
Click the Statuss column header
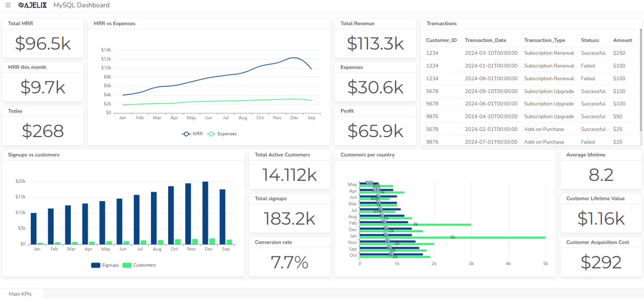(589, 40)
